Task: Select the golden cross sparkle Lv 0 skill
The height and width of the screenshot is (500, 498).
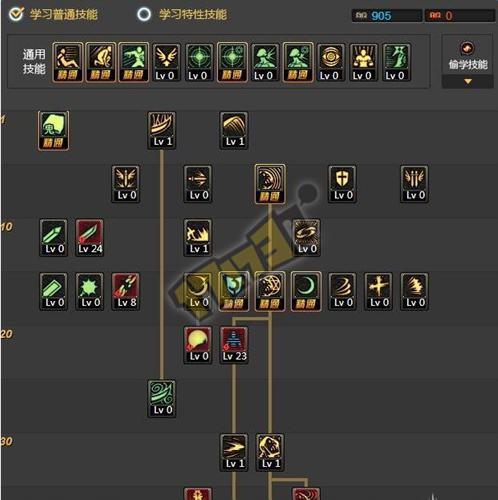Action: pyautogui.click(x=378, y=292)
